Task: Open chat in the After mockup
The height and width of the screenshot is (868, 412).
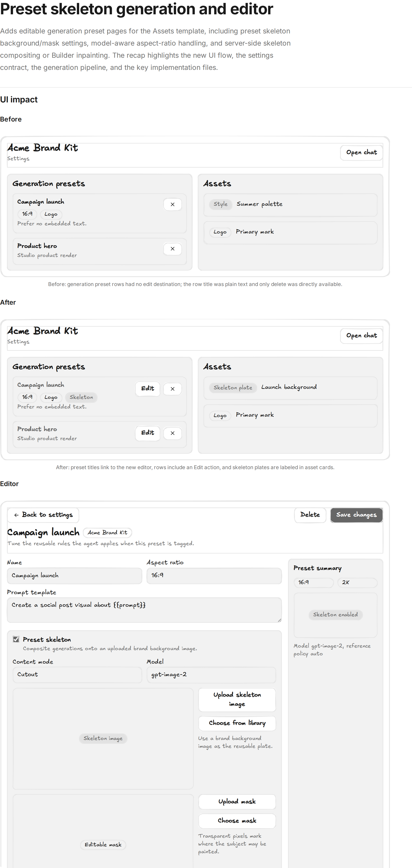Action: coord(361,336)
